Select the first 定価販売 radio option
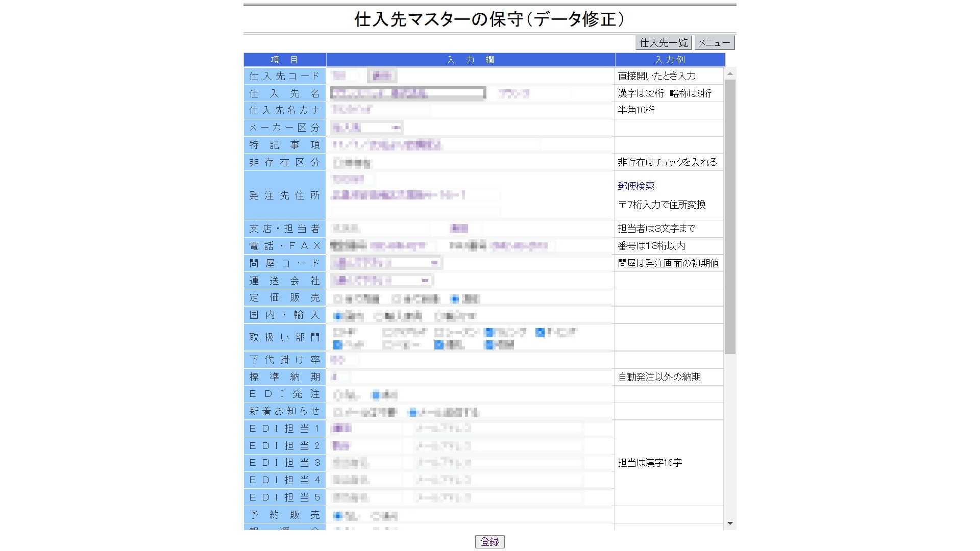The height and width of the screenshot is (551, 980). (x=337, y=298)
